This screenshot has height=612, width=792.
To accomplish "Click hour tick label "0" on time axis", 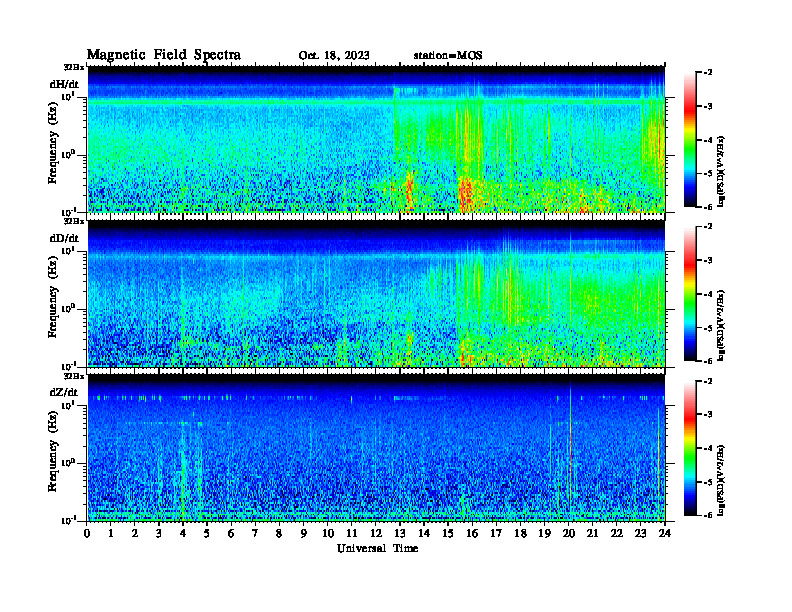I will pyautogui.click(x=87, y=534).
